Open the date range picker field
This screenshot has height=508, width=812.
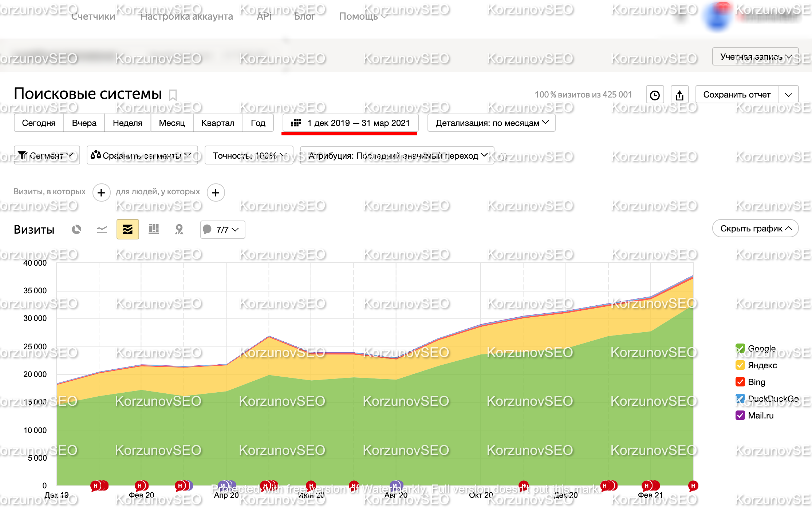pyautogui.click(x=351, y=123)
